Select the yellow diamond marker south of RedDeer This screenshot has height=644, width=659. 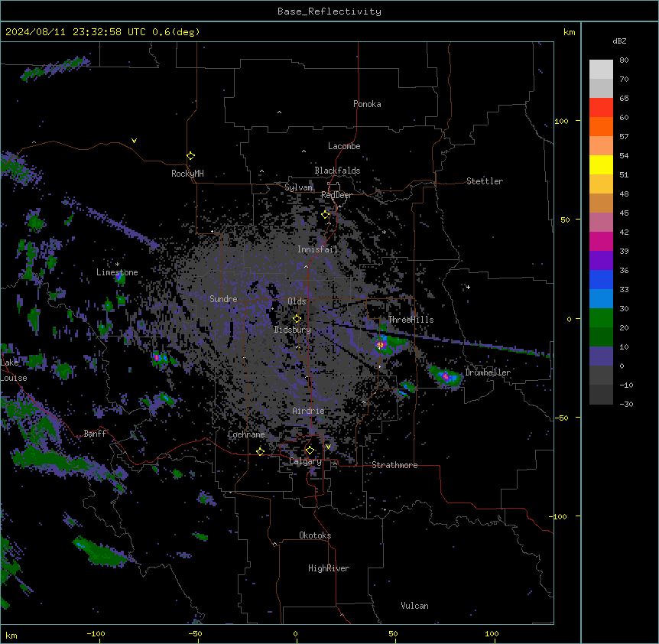[x=326, y=215]
